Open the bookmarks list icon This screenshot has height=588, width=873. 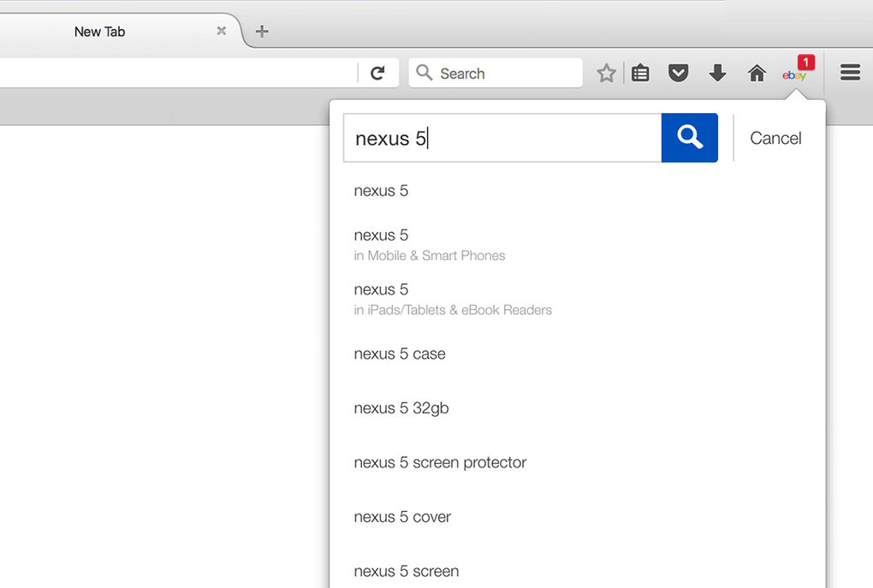click(640, 74)
